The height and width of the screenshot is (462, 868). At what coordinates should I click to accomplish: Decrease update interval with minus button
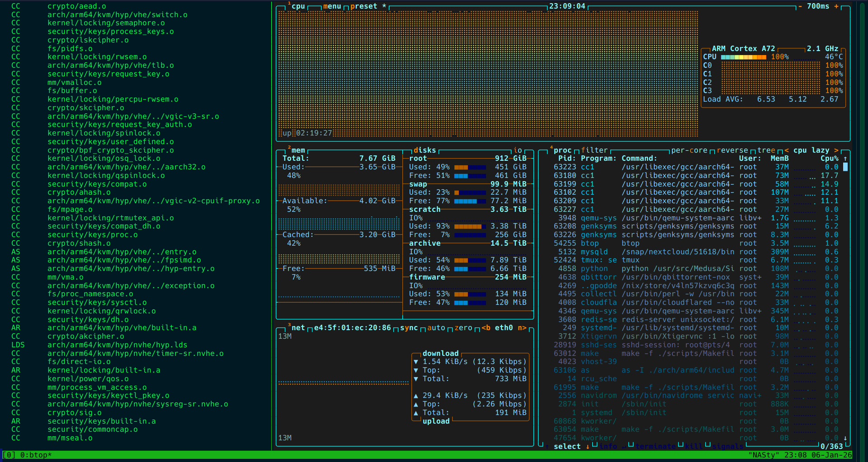pos(800,6)
